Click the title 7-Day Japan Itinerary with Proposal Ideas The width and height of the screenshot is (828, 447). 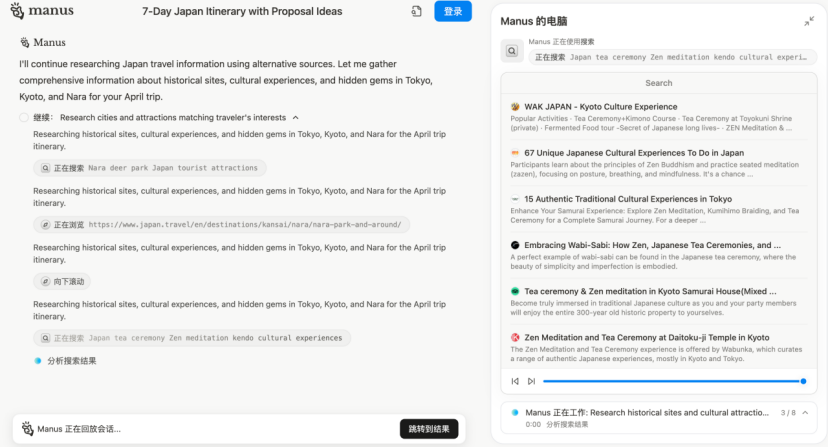242,11
